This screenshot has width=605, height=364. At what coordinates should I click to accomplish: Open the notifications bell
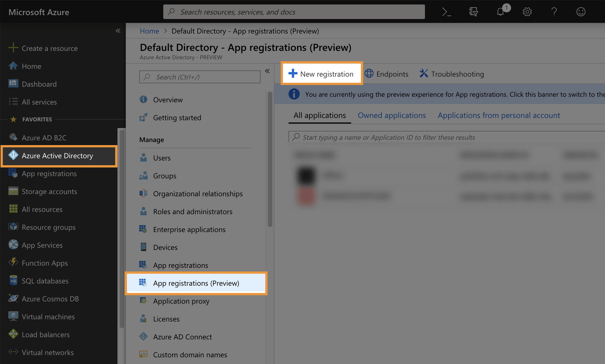pyautogui.click(x=500, y=12)
